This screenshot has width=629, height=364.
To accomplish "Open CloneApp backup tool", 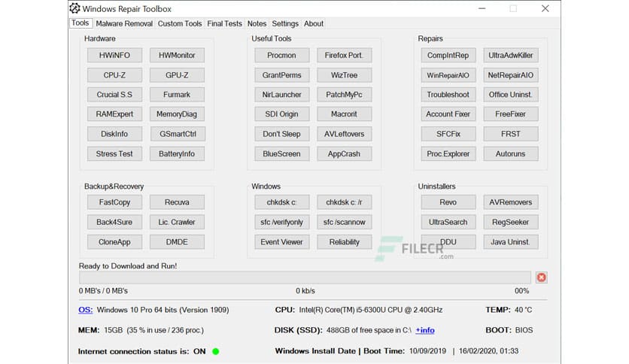I will tap(114, 242).
